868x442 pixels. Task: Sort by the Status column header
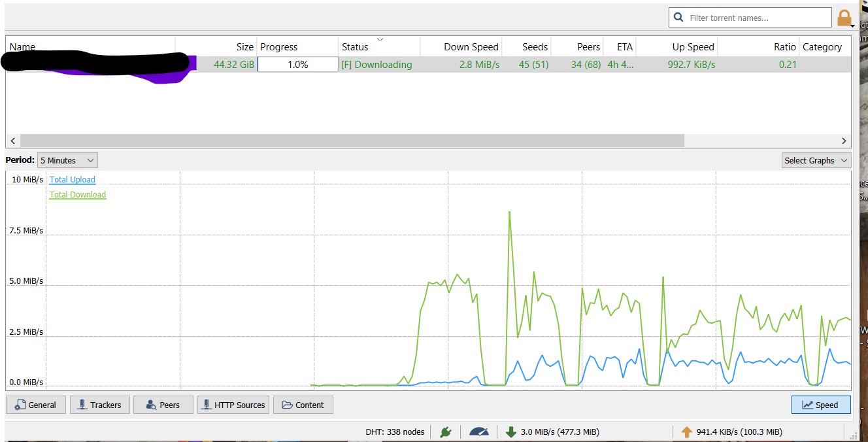tap(379, 46)
